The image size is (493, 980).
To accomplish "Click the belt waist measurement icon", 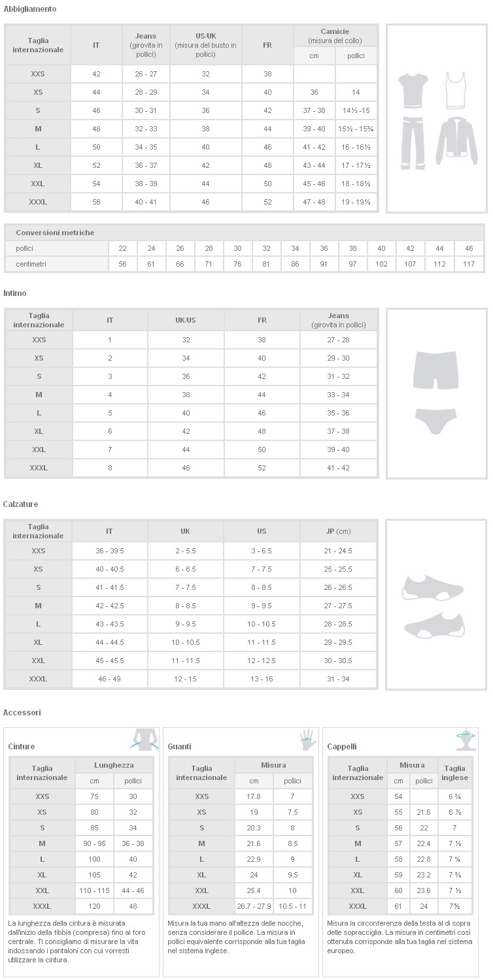I will (x=144, y=740).
